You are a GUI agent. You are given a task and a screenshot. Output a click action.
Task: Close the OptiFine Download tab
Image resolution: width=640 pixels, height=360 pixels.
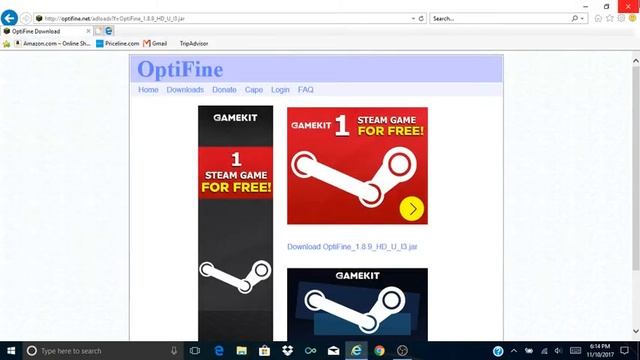coord(88,31)
